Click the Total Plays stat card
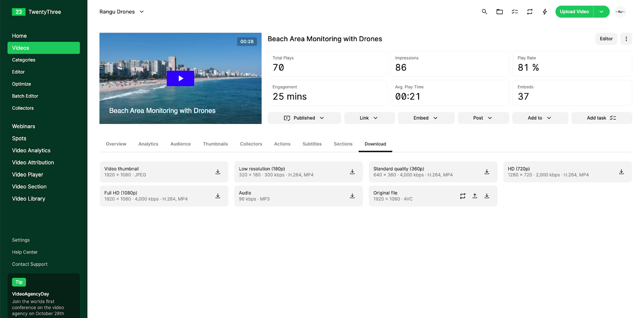This screenshot has width=644, height=318. click(327, 64)
